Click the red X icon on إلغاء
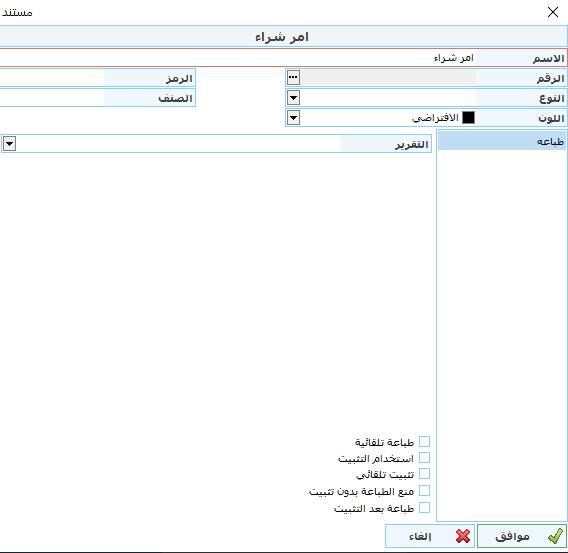The image size is (568, 553). (463, 536)
